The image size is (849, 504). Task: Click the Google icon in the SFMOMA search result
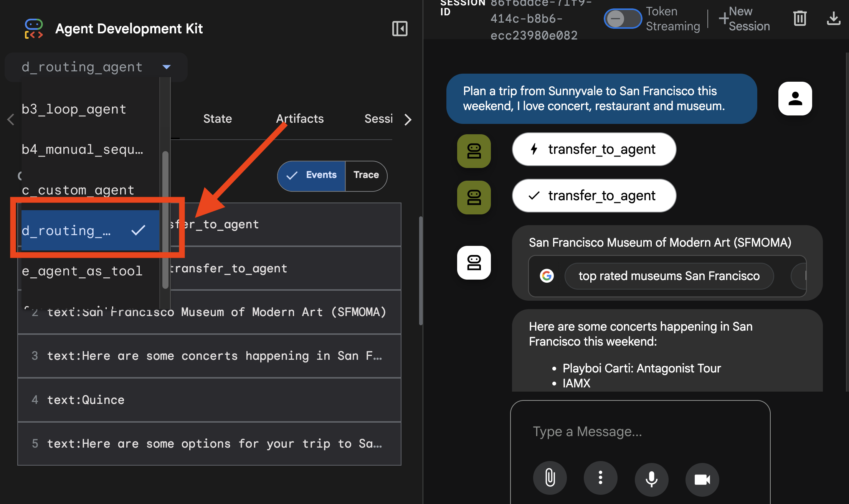click(547, 276)
